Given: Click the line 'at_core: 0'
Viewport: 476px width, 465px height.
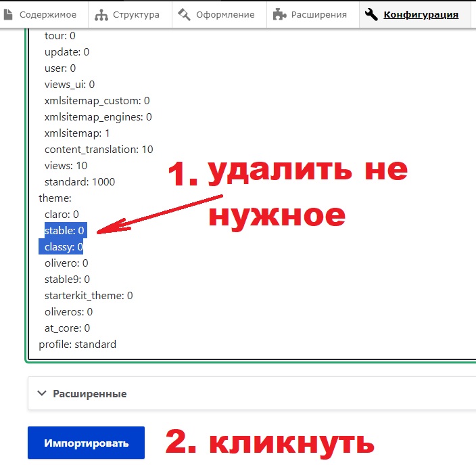Looking at the screenshot, I should point(68,328).
